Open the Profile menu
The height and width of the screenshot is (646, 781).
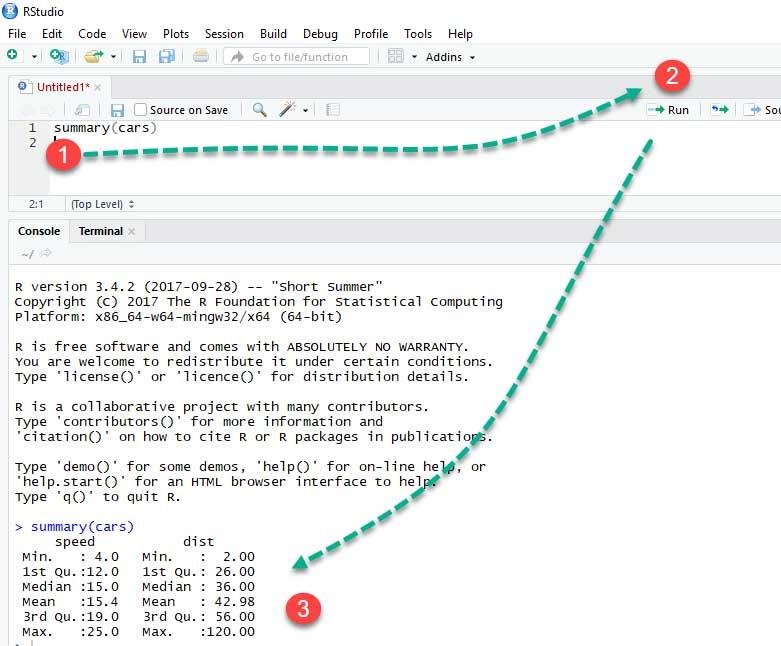point(371,34)
